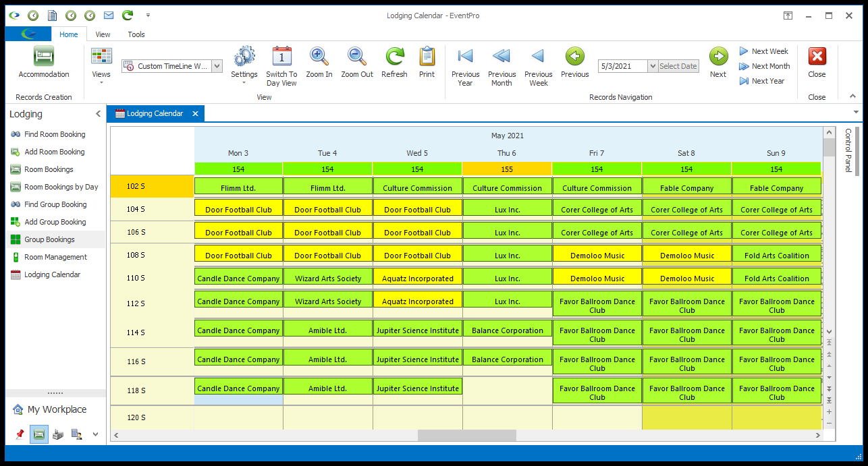This screenshot has width=868, height=466.
Task: Click the orange 155 availability cell for Thu 6
Action: (507, 169)
